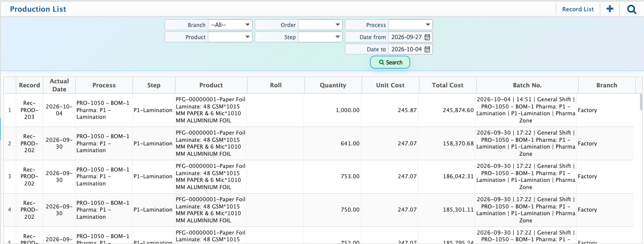
Task: Click the Step column header
Action: (x=154, y=85)
